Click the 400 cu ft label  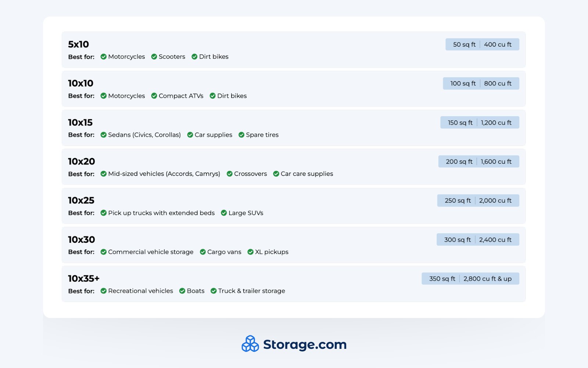click(498, 45)
